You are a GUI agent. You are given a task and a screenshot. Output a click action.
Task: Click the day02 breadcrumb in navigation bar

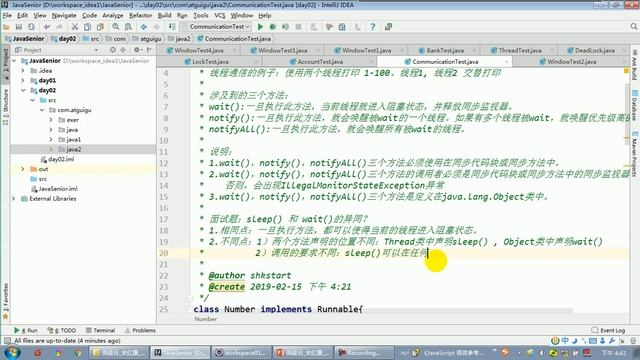pos(64,39)
